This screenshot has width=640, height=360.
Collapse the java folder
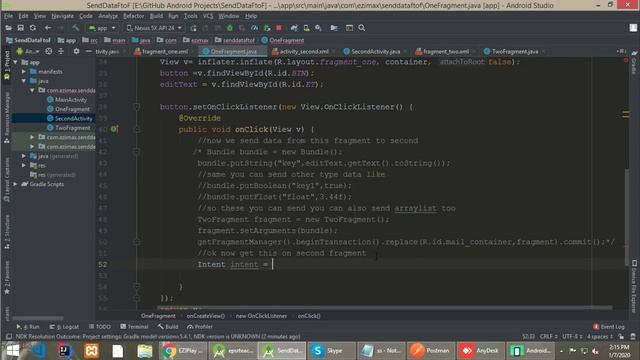click(x=24, y=81)
